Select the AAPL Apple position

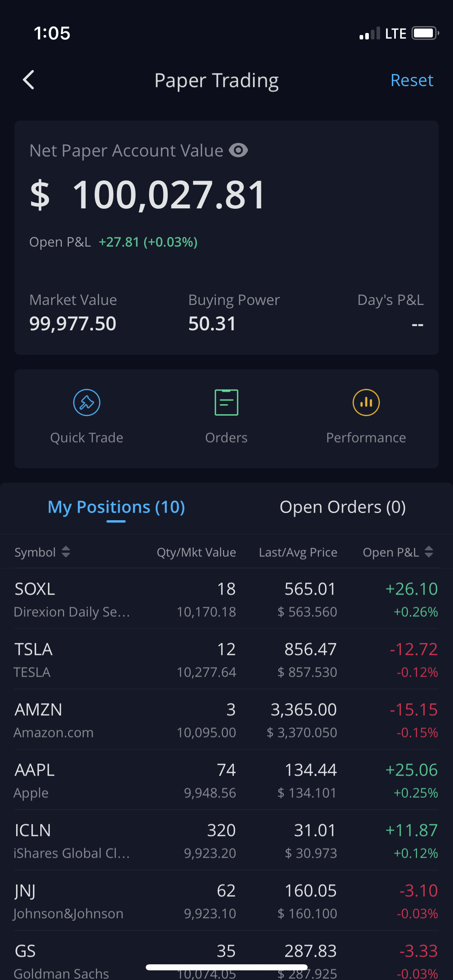(226, 780)
